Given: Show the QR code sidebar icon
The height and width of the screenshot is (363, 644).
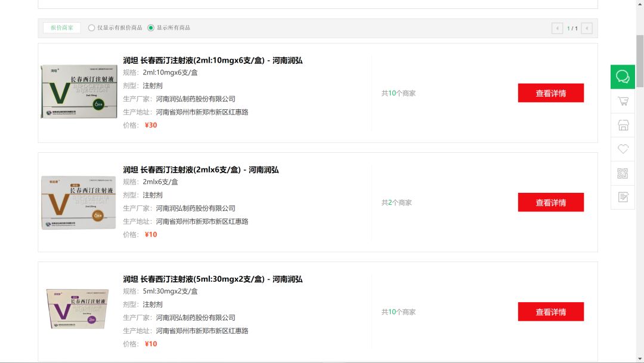Looking at the screenshot, I should point(623,173).
